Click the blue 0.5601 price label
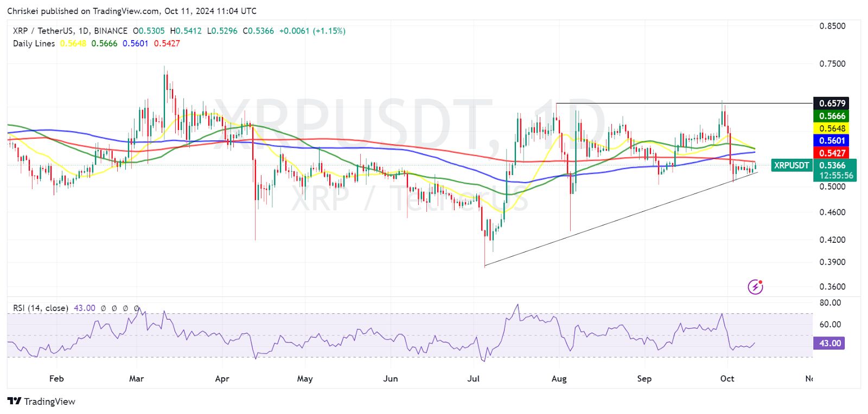This screenshot has width=868, height=414. [x=832, y=140]
